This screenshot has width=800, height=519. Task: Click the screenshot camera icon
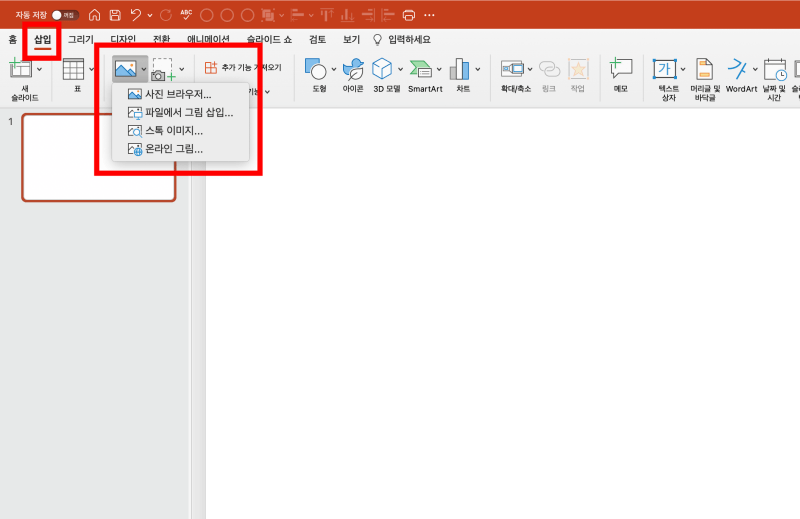coord(163,70)
